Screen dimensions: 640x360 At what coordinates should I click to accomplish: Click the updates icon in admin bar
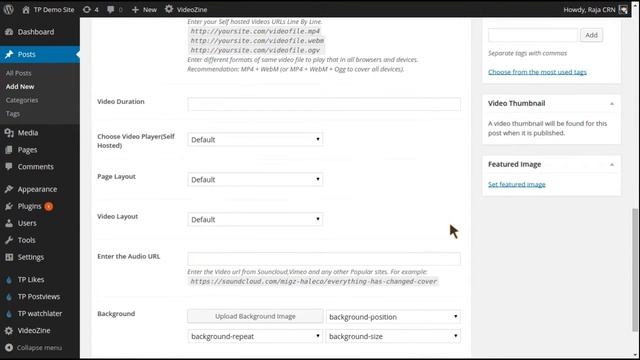click(87, 9)
